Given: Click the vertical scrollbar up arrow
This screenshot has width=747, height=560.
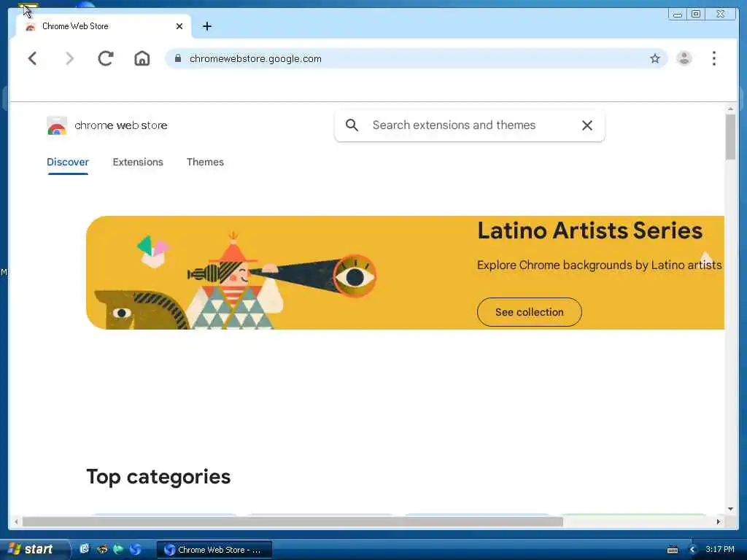Looking at the screenshot, I should coord(730,109).
